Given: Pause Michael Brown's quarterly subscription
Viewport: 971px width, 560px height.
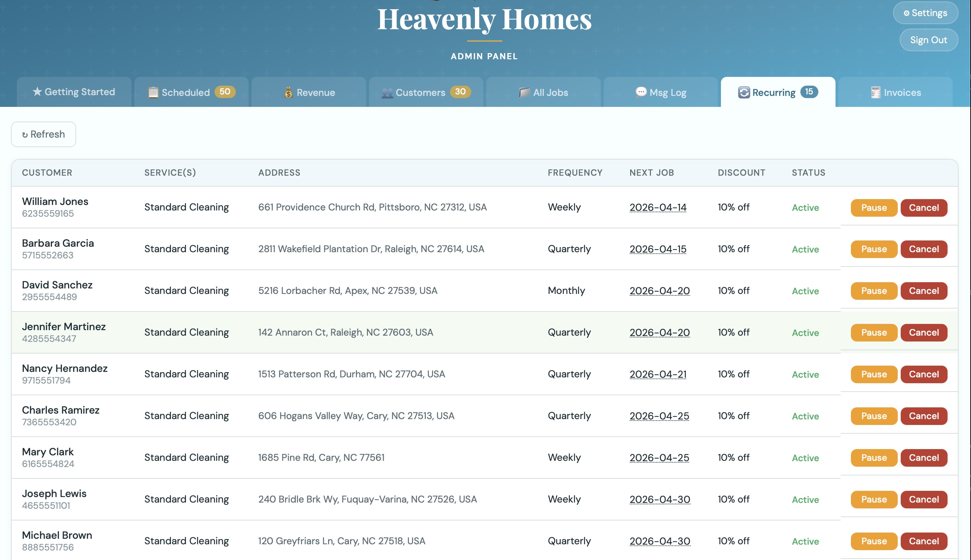Looking at the screenshot, I should click(x=873, y=541).
